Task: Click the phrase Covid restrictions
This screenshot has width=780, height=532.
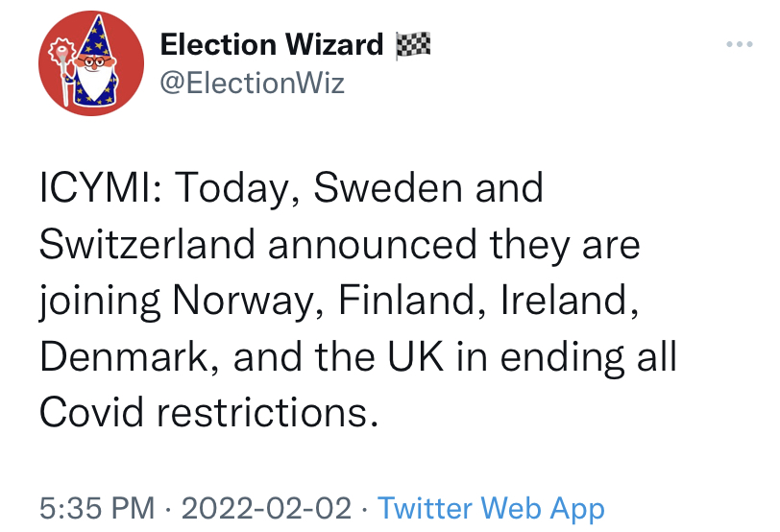Action: pos(207,413)
